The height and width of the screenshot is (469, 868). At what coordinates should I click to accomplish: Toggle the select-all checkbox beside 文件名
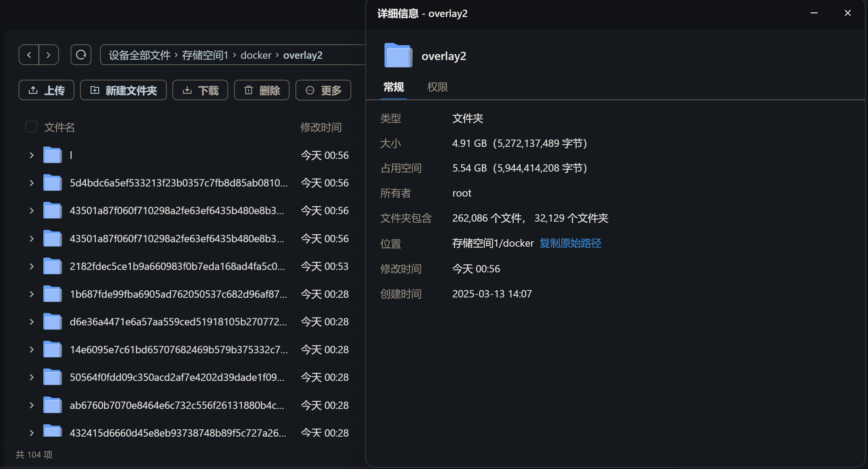pos(31,127)
